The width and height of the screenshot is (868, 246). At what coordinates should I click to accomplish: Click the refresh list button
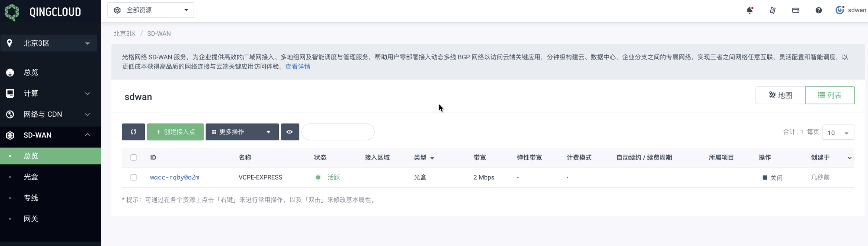[x=133, y=132]
